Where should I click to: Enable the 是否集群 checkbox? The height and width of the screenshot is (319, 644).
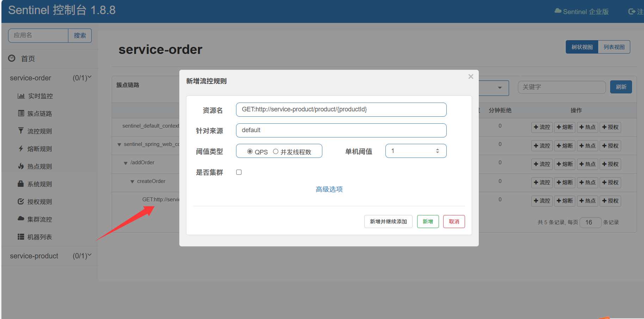point(239,172)
